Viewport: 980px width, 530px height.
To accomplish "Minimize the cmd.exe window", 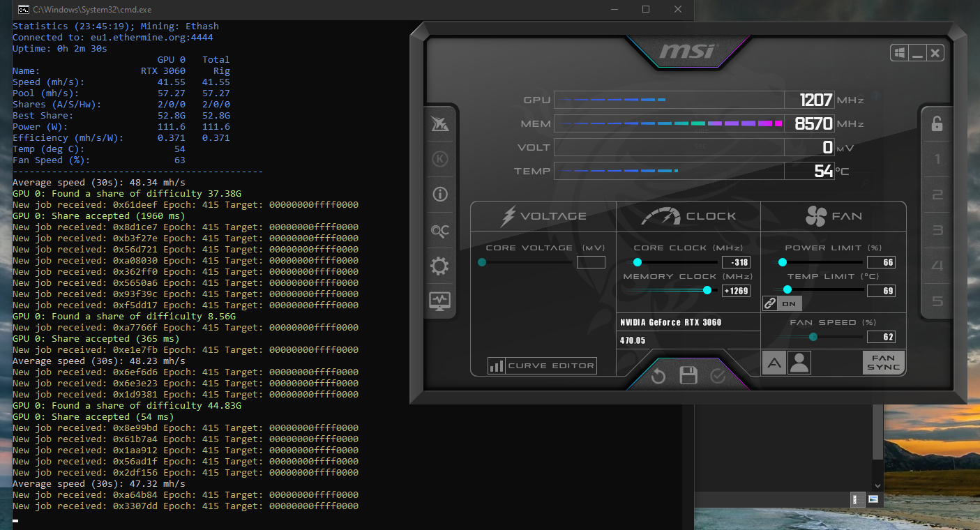I will (614, 9).
